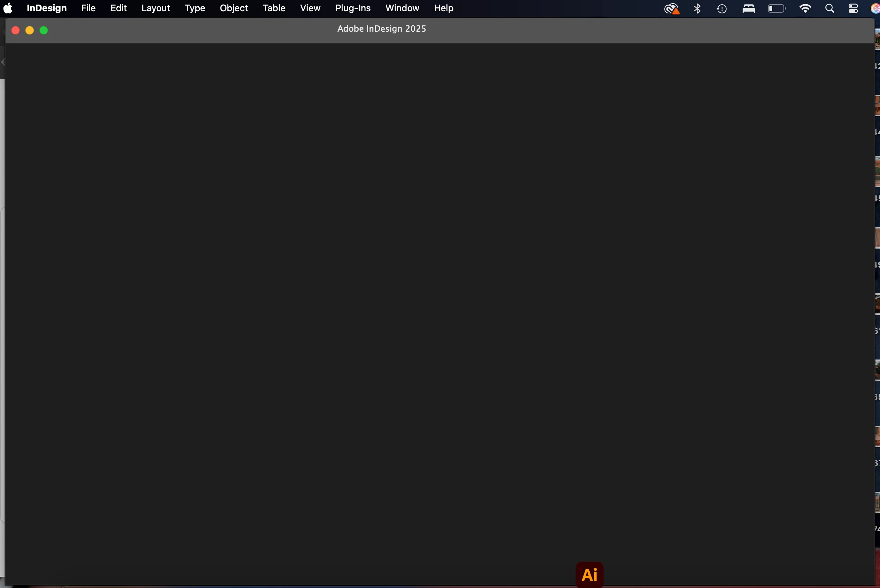
Task: Click the Adobe Illustrator Ai icon
Action: [590, 575]
